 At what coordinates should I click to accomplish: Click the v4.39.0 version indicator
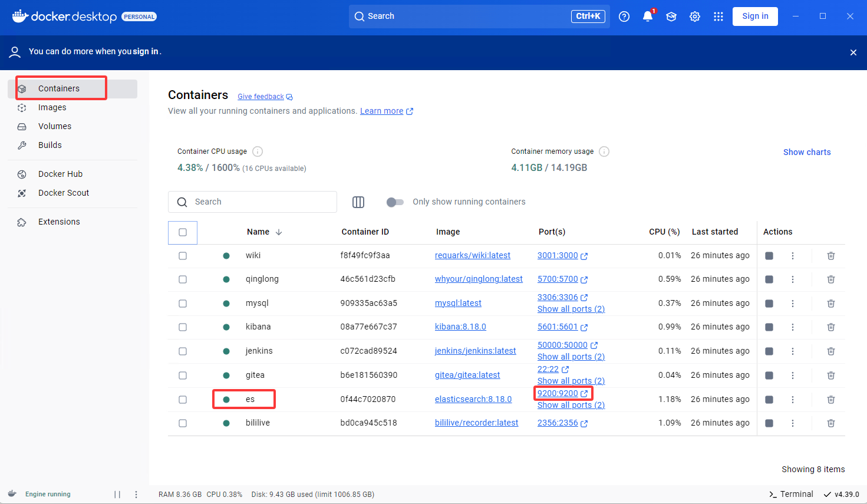(x=841, y=495)
